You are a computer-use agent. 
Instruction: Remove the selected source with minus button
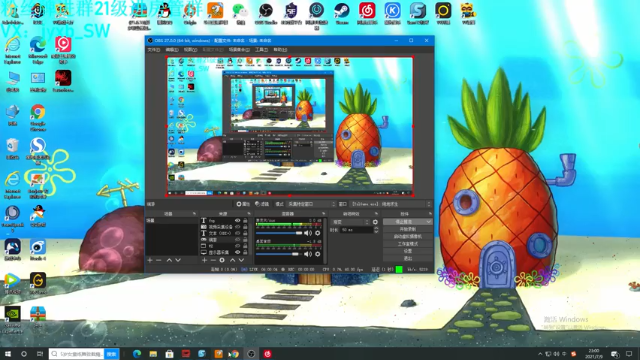point(213,260)
